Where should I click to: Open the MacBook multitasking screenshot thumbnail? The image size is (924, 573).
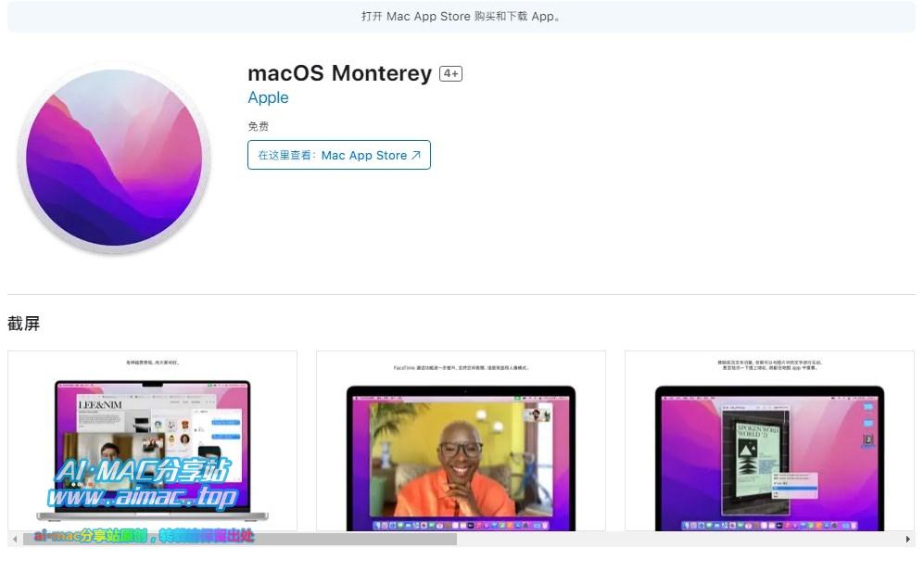point(153,441)
